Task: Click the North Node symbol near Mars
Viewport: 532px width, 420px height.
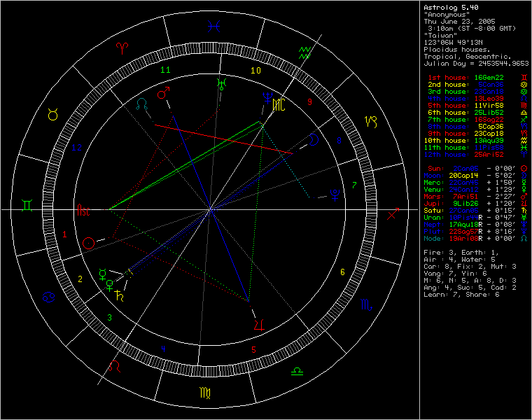Action: 142,103
